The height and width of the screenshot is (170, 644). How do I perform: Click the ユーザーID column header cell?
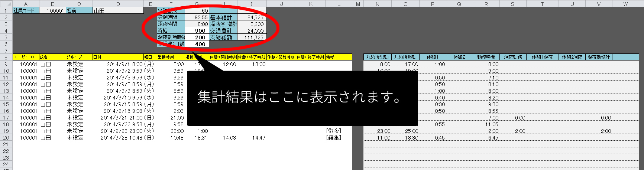(x=26, y=57)
